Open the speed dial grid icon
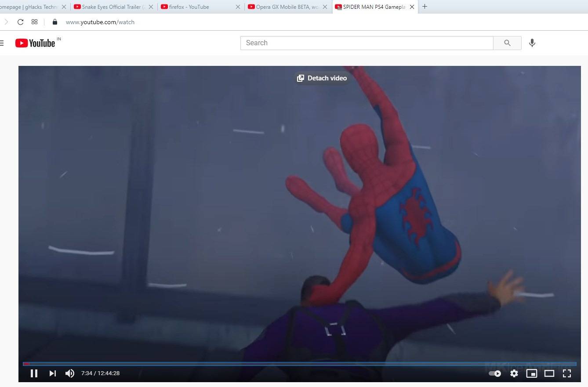This screenshot has width=588, height=387. [x=34, y=22]
